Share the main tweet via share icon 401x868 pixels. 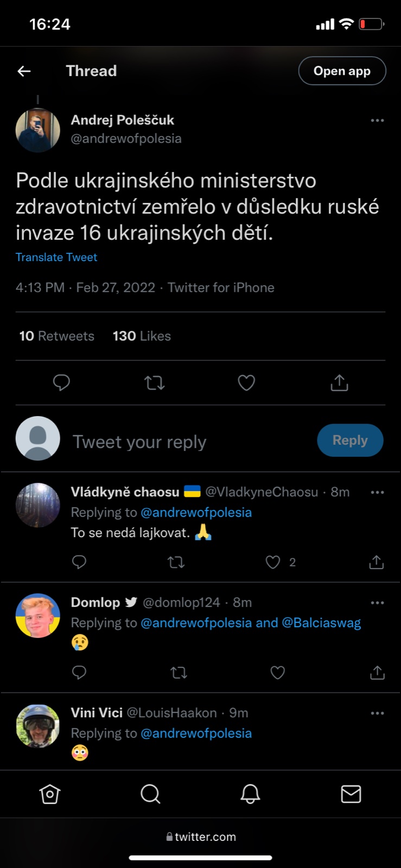click(339, 383)
